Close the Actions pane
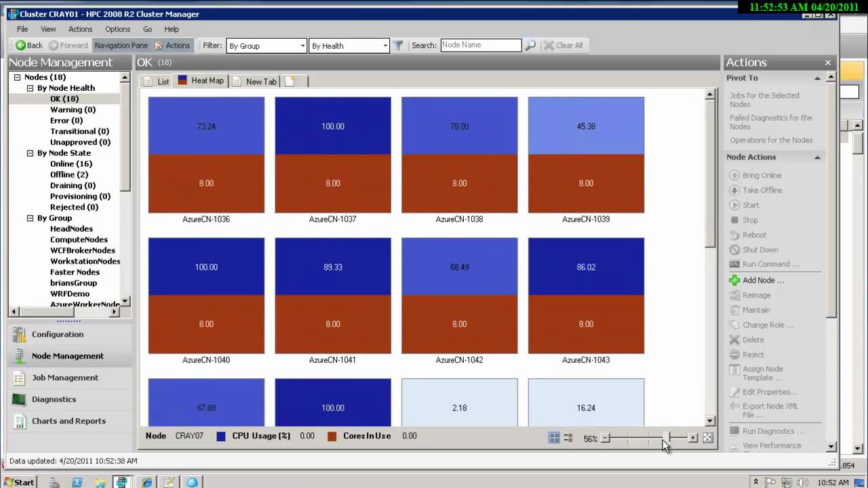Image resolution: width=868 pixels, height=488 pixels. (828, 62)
